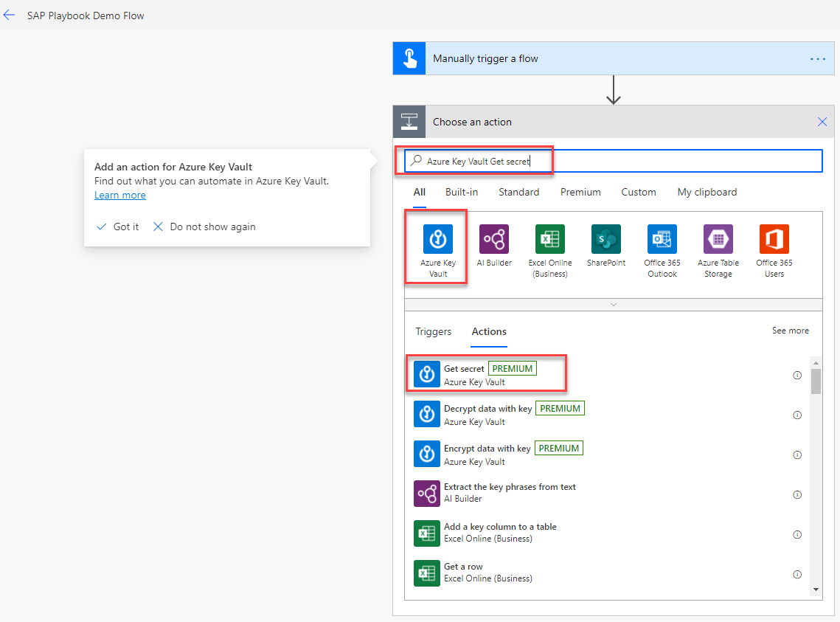
Task: Click the SAP Playbook Demo Flow title
Action: tap(86, 15)
